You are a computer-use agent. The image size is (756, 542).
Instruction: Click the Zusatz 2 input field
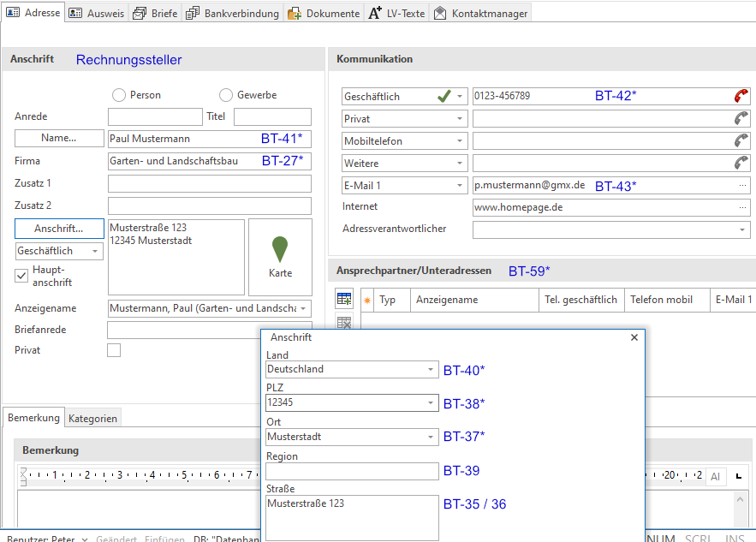(x=210, y=205)
